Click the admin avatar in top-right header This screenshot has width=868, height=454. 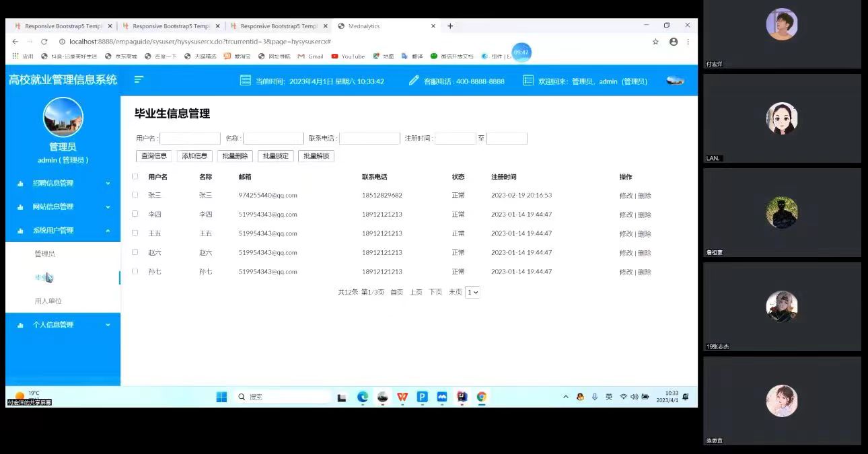click(x=675, y=81)
